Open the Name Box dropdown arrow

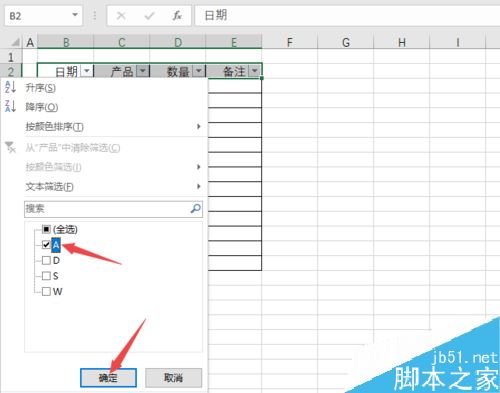pos(75,15)
